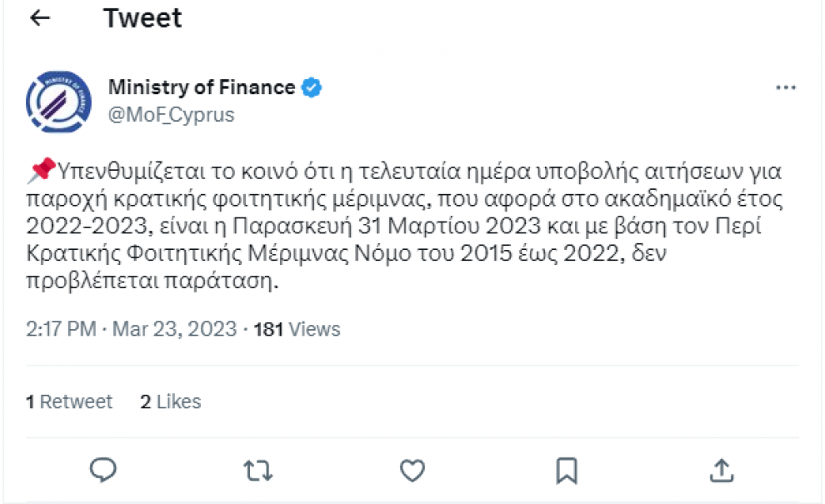View the 181 Views analytics
Image resolution: width=825 pixels, height=504 pixels.
(297, 329)
